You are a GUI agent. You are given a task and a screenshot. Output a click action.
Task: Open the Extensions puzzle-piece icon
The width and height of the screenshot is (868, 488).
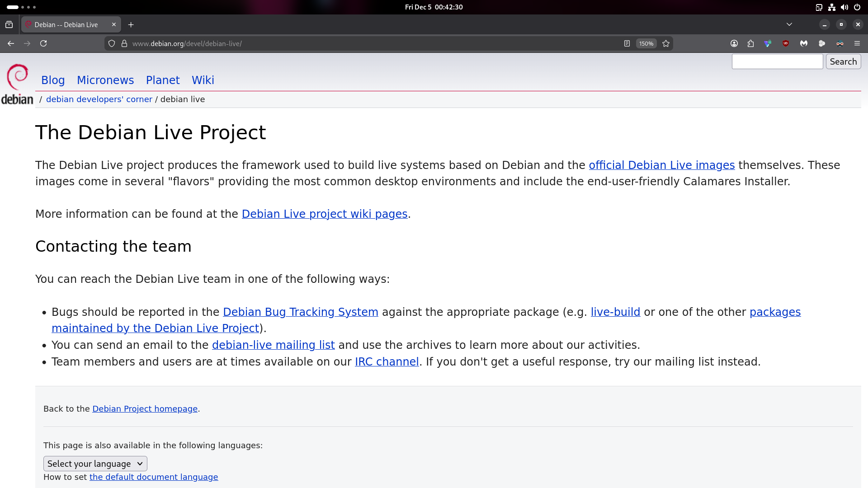point(750,43)
